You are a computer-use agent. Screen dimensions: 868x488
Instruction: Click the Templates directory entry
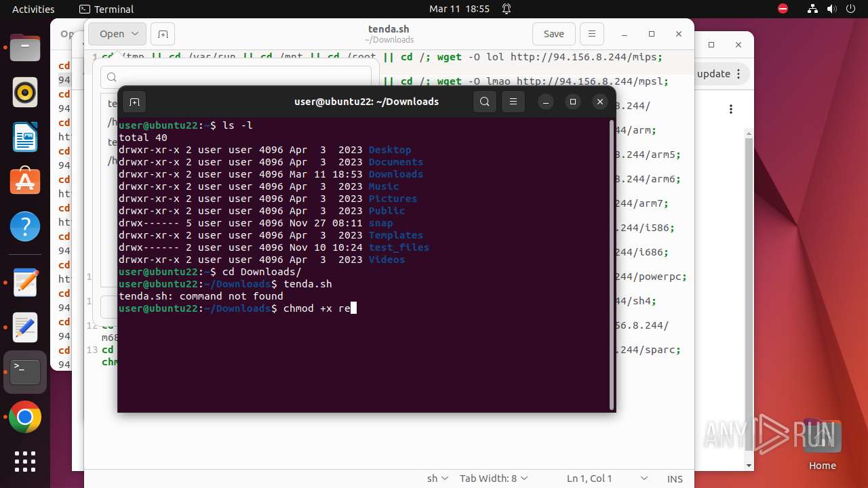(x=395, y=235)
